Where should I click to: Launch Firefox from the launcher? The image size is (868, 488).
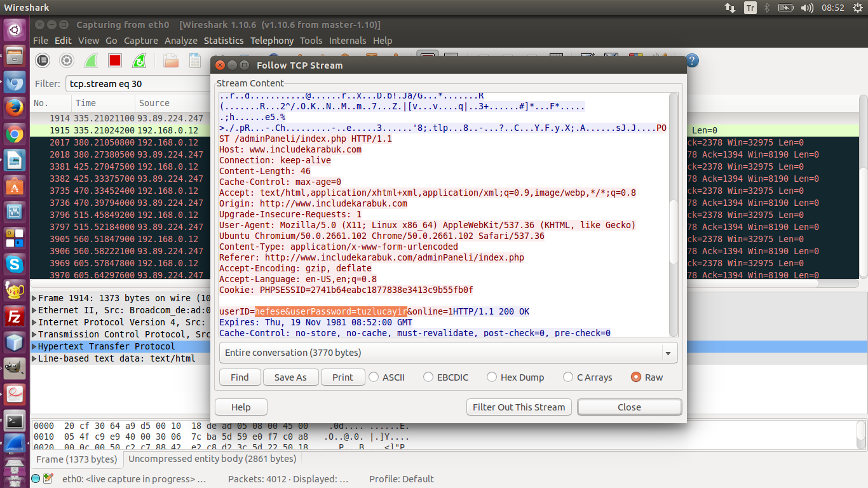(15, 108)
